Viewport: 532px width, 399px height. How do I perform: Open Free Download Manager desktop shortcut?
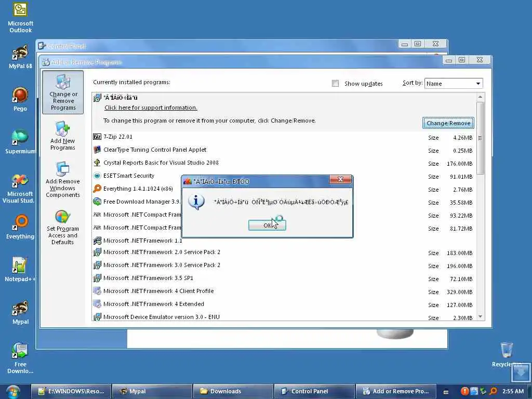(x=20, y=358)
